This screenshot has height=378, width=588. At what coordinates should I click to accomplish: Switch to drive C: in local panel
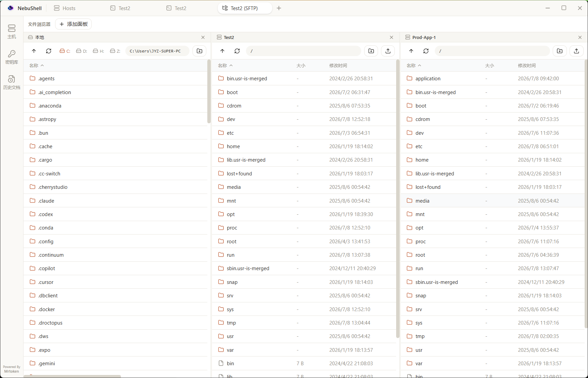[65, 51]
